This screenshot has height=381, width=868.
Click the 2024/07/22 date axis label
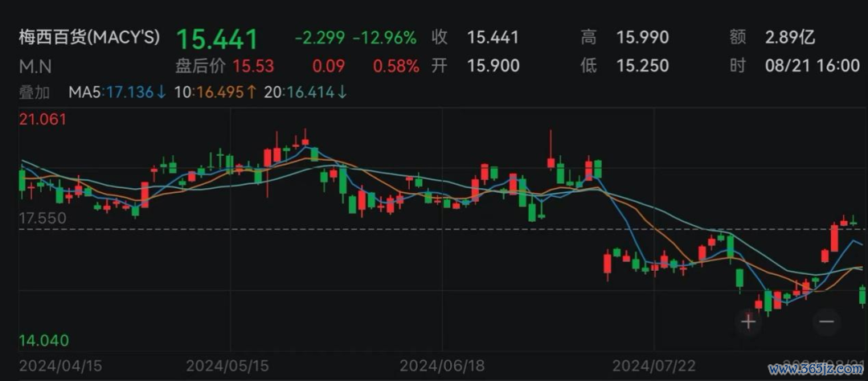653,366
